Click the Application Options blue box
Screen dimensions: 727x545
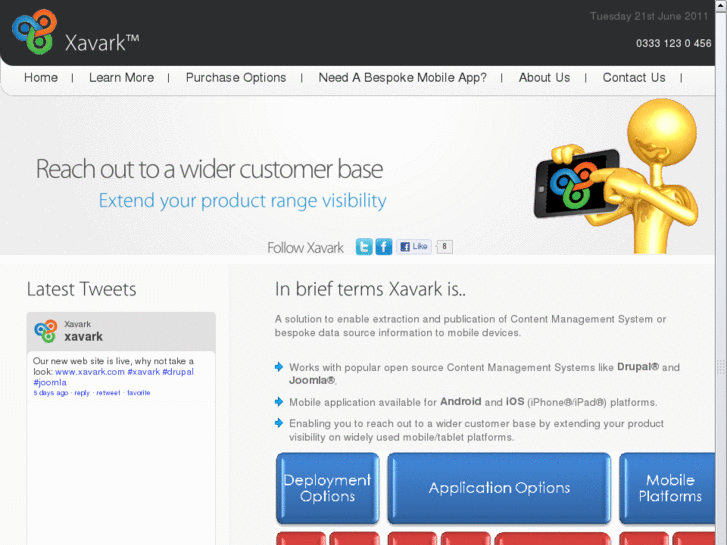pos(499,488)
